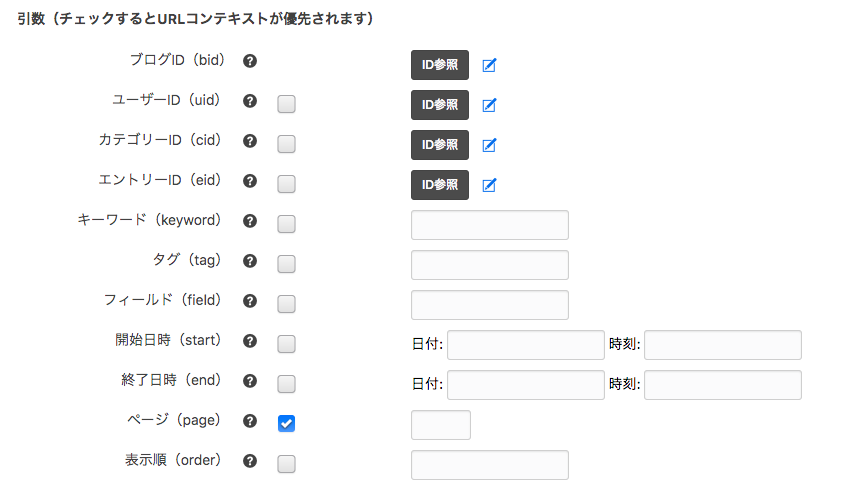The image size is (856, 502).
Task: Toggle the フィールド (field) checkbox
Action: coord(286,304)
